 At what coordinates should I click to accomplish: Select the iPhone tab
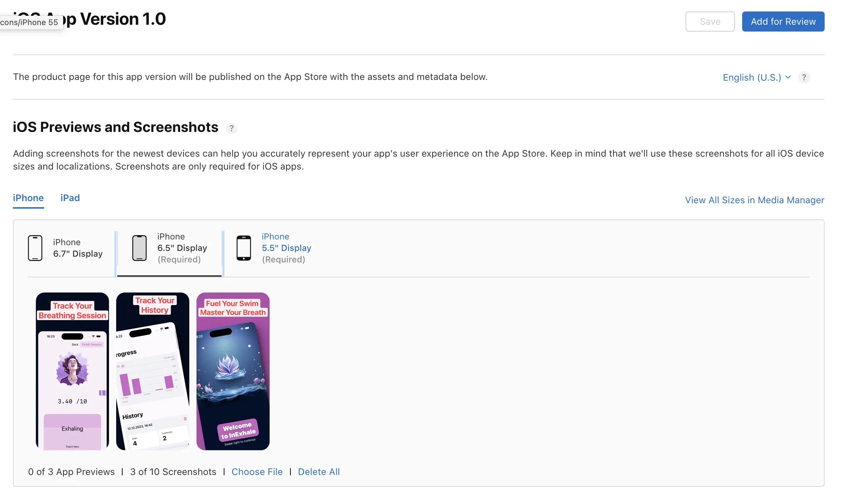tap(28, 198)
